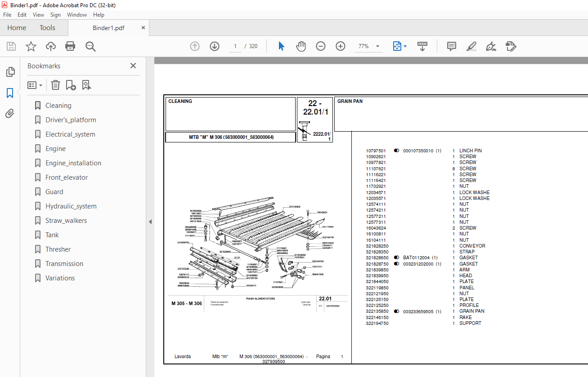Open the Tank bookmark
The height and width of the screenshot is (377, 588).
[52, 235]
